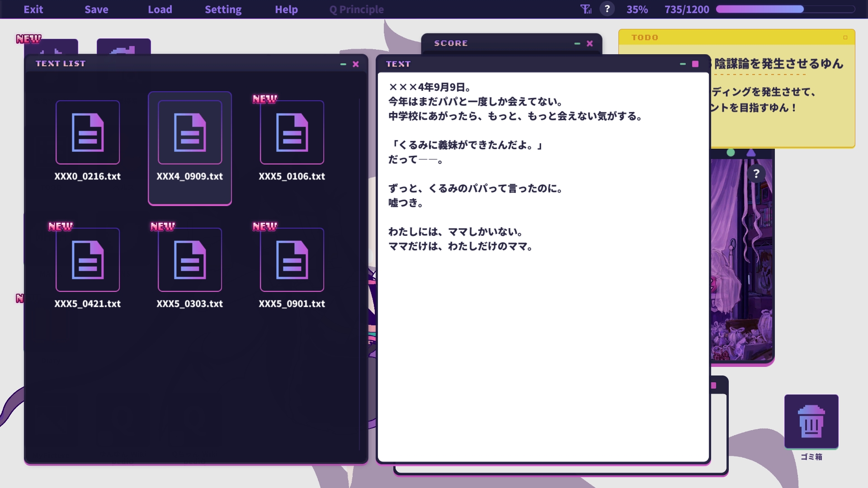Screen dimensions: 868x488
Task: Open the XXX5_0303.txt file icon
Action: tap(190, 260)
